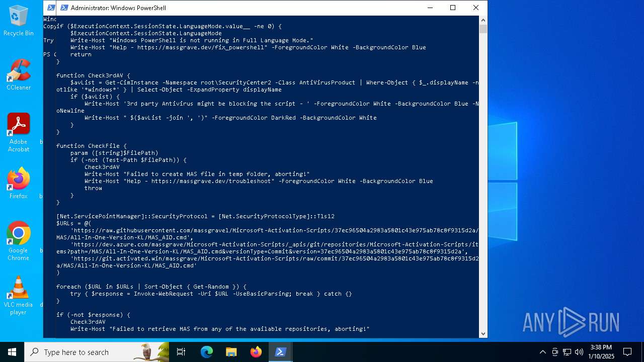This screenshot has height=362, width=644.
Task: Open Google Chrome desktop shortcut
Action: click(19, 241)
